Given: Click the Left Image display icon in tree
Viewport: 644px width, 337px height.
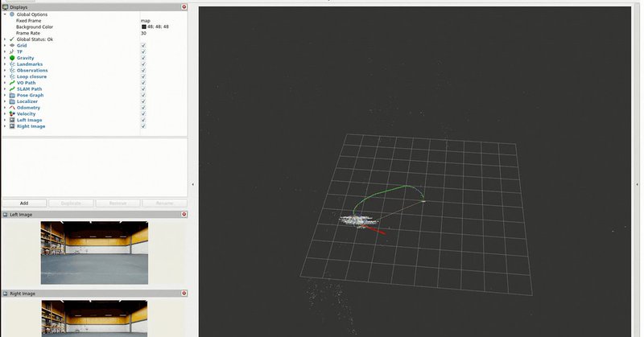Looking at the screenshot, I should [12, 120].
